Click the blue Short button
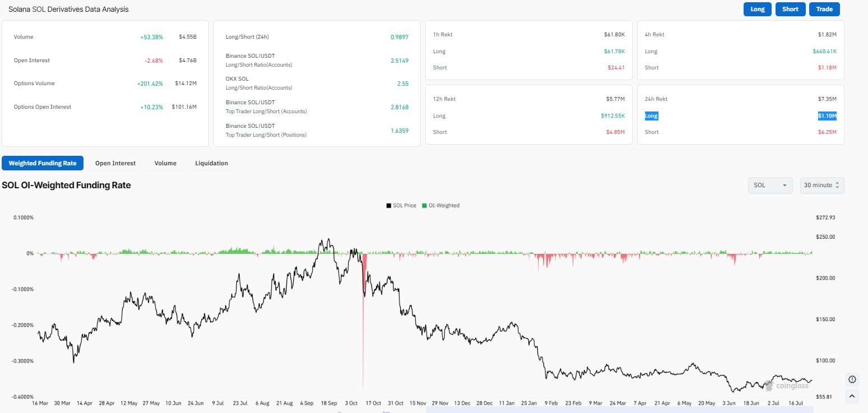This screenshot has height=413, width=868. (x=790, y=10)
